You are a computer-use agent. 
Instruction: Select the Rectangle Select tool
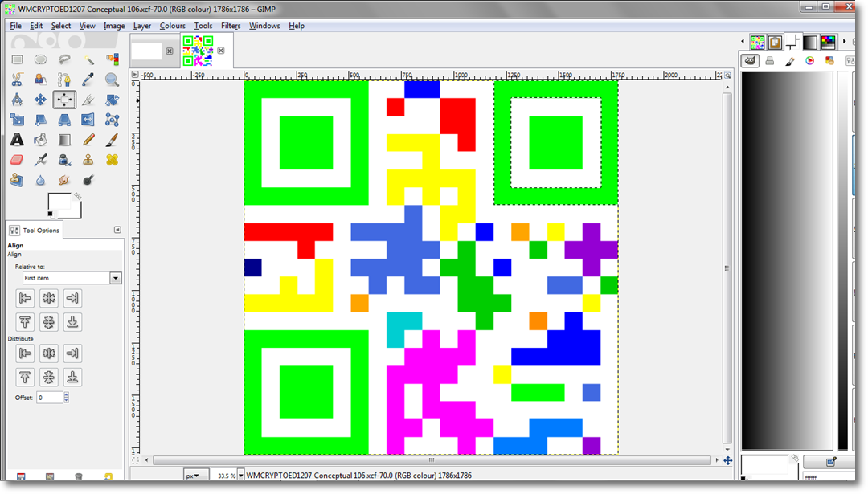click(17, 59)
